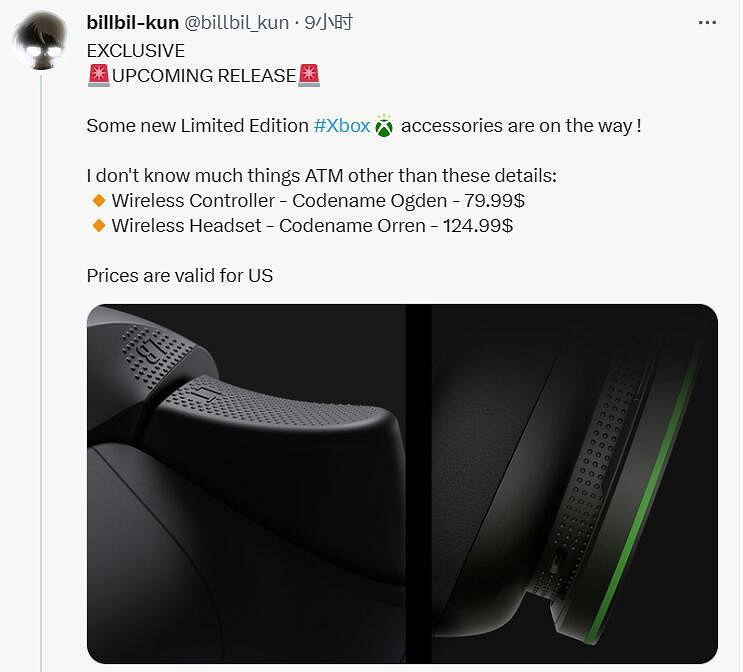This screenshot has width=743, height=672.
Task: Click orange diamond beside Wireless Controller
Action: [x=99, y=200]
